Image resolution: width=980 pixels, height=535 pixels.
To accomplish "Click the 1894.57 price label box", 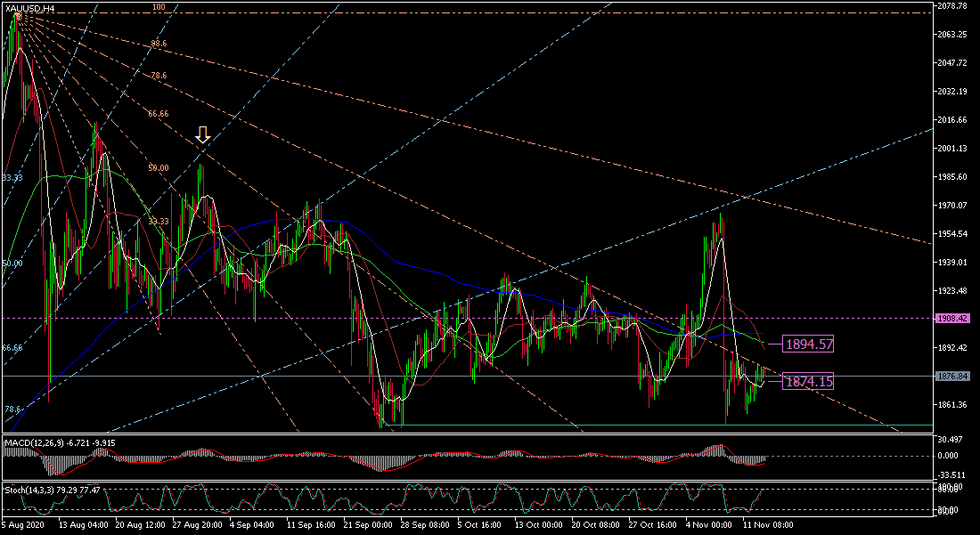I will 808,344.
